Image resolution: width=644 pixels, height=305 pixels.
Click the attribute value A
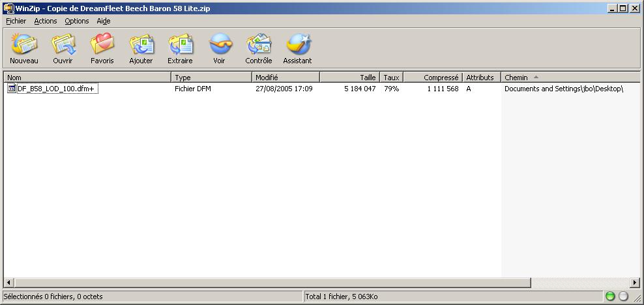click(x=469, y=89)
